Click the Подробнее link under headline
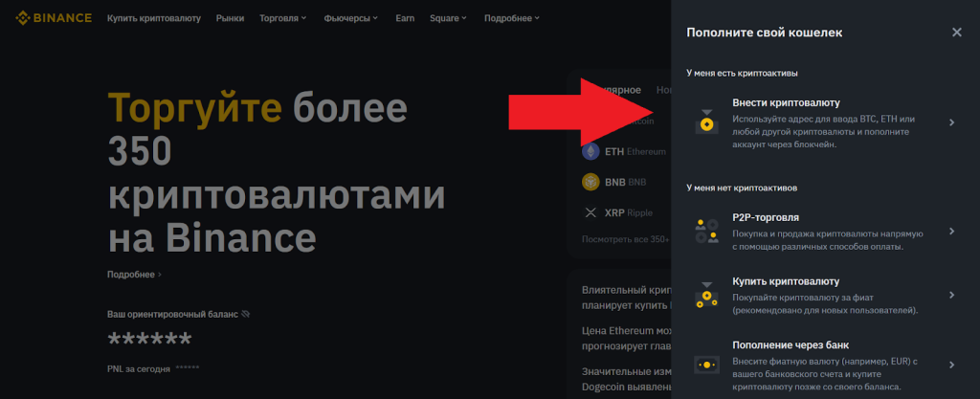Image resolution: width=980 pixels, height=399 pixels. pyautogui.click(x=134, y=275)
